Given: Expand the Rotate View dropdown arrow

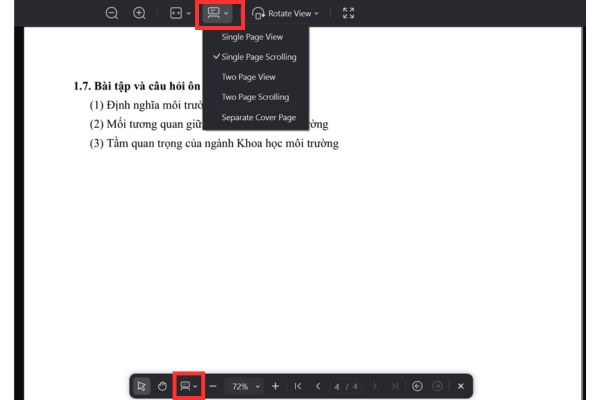Looking at the screenshot, I should (x=316, y=13).
